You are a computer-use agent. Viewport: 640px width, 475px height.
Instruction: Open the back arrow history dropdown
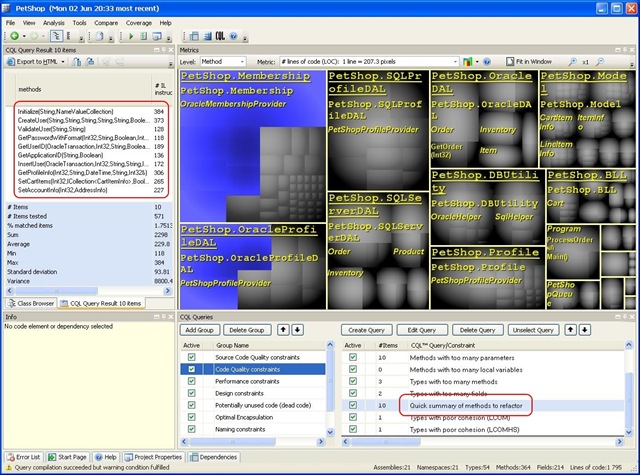tap(24, 36)
